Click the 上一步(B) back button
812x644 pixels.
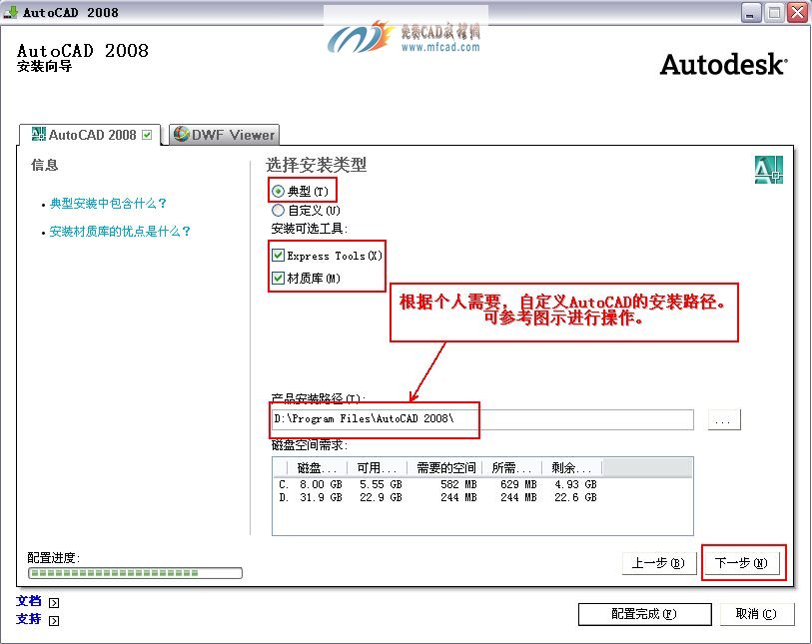[659, 563]
